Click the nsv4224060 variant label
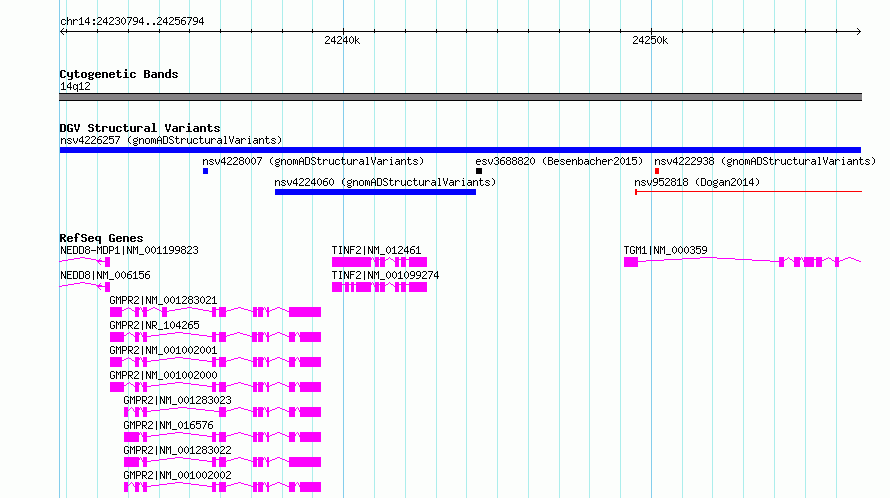This screenshot has width=890, height=498. pos(385,182)
